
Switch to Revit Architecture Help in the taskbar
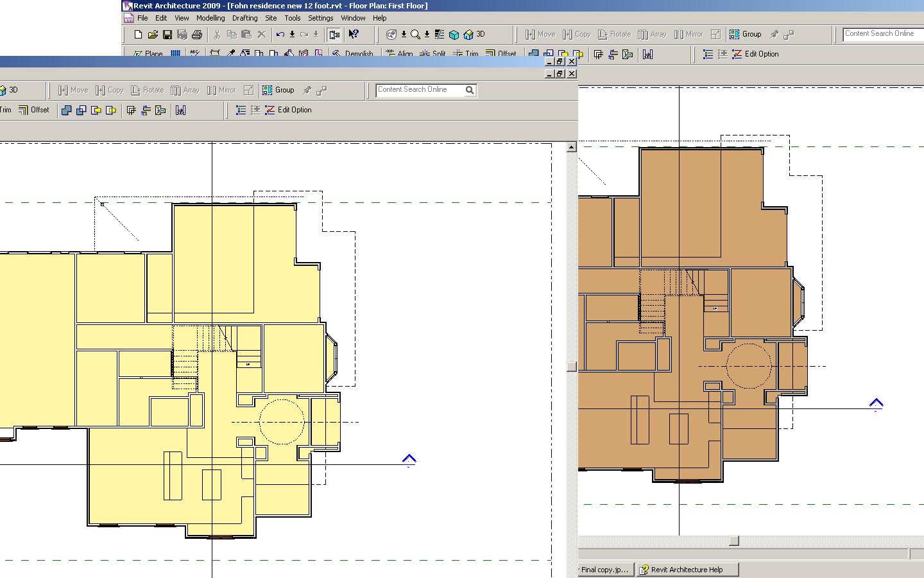tap(687, 570)
